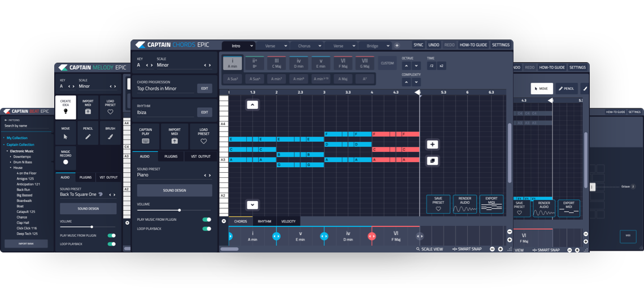
Task: Select the Pencil tool in Captain Melody
Action: [x=88, y=137]
